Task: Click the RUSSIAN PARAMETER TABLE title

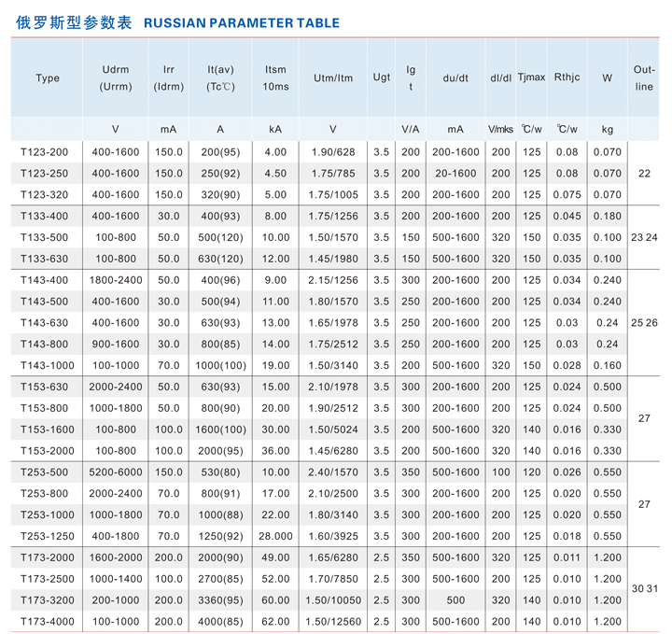Action: [x=242, y=22]
